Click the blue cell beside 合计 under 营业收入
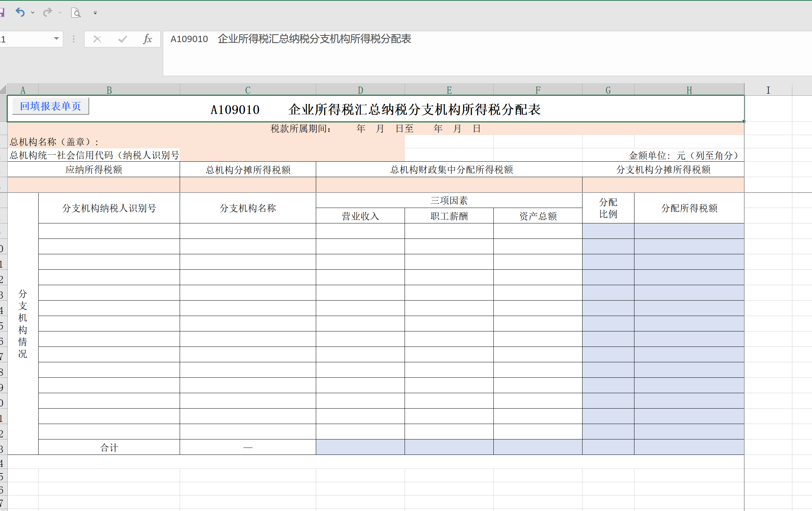Viewport: 812px width, 511px height. (360, 447)
